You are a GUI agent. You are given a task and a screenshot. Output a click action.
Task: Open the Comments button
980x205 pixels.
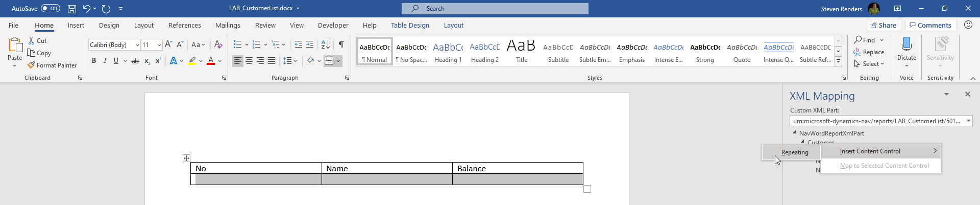(930, 26)
